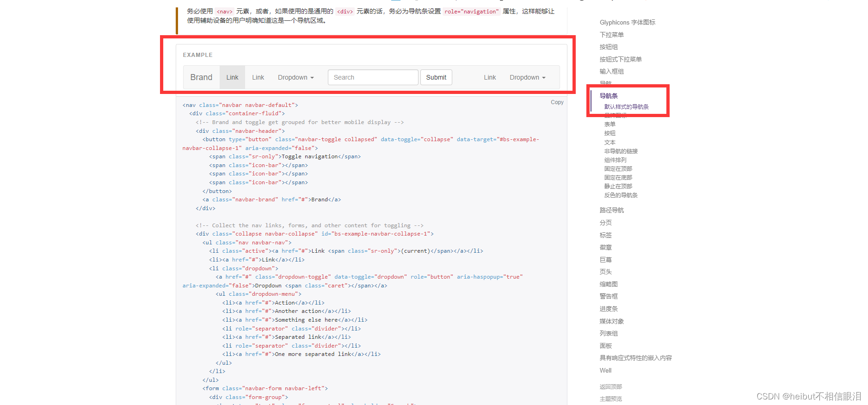The height and width of the screenshot is (405, 868).
Task: Navigate to 路径导航 section
Action: (x=611, y=210)
